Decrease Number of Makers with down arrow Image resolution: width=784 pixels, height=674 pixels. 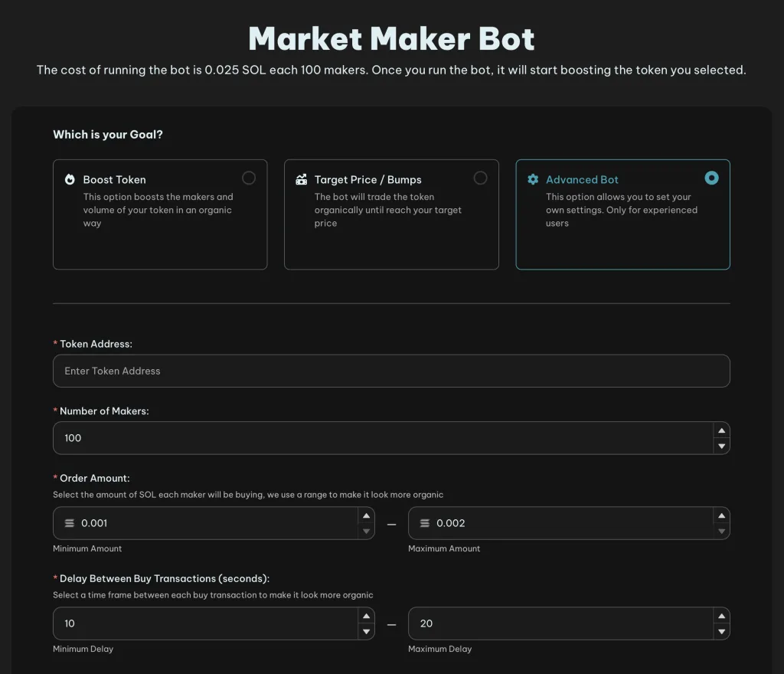point(720,446)
